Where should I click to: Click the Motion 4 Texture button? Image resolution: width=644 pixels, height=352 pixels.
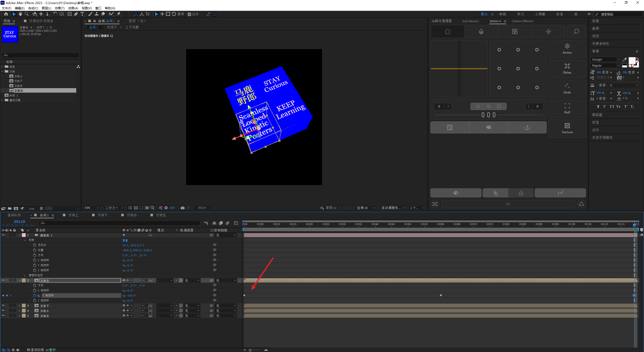click(567, 128)
